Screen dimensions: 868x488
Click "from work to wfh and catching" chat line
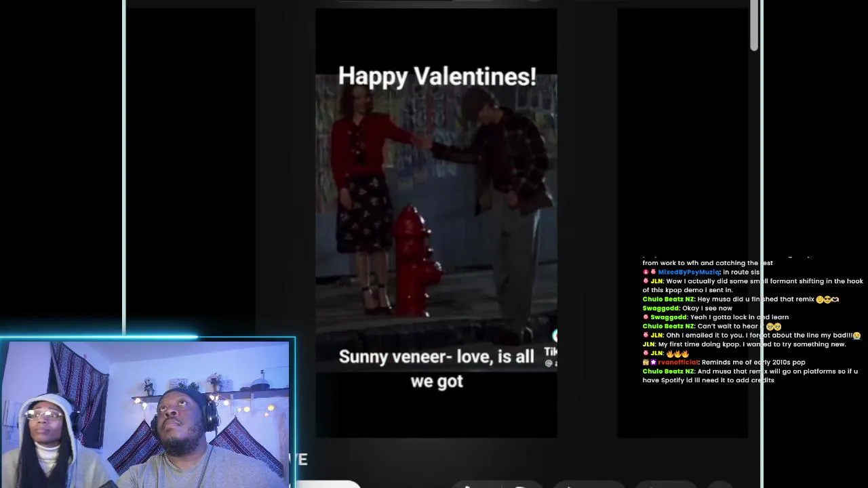707,263
